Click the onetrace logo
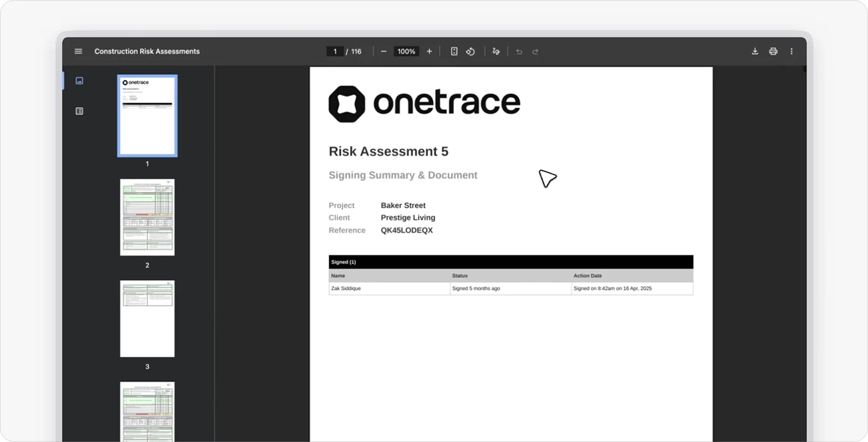Viewport: 868px width, 442px height. pyautogui.click(x=424, y=104)
